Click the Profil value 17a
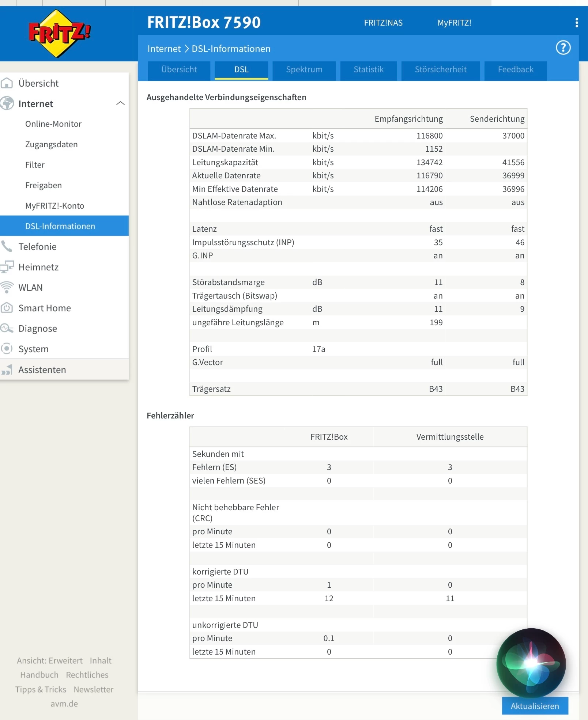The width and height of the screenshot is (588, 720). point(318,349)
